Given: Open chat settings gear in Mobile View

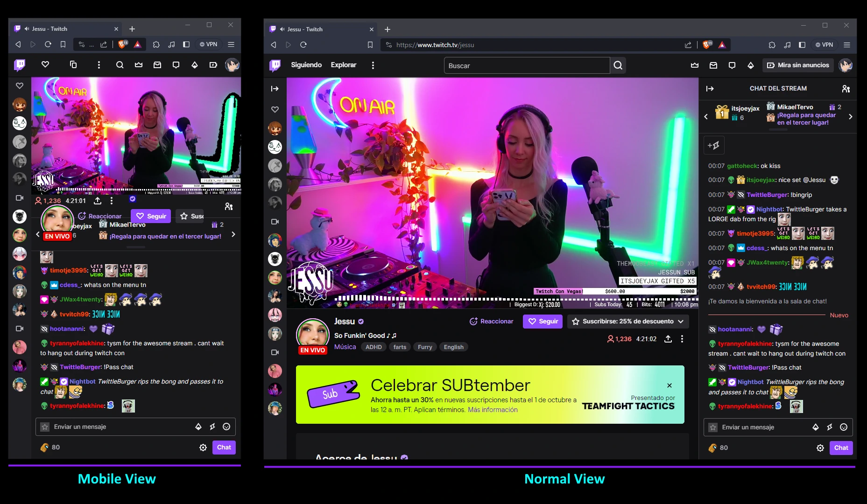Looking at the screenshot, I should [x=203, y=448].
